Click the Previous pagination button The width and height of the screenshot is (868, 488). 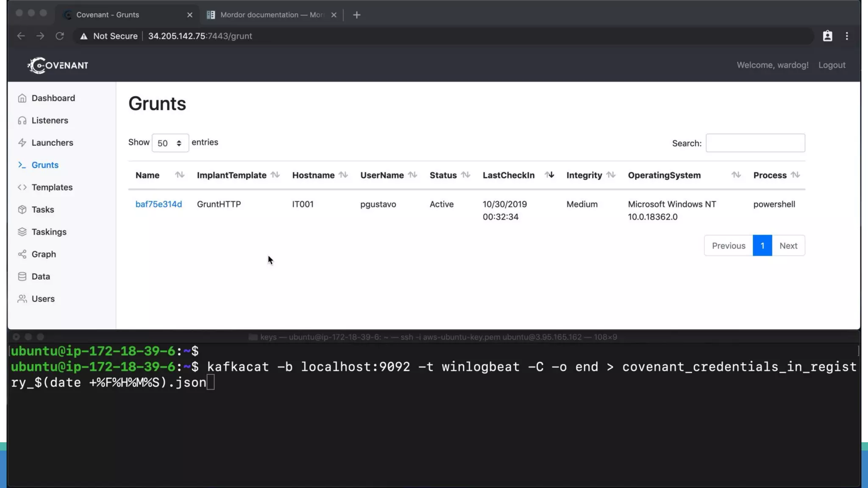click(x=729, y=246)
